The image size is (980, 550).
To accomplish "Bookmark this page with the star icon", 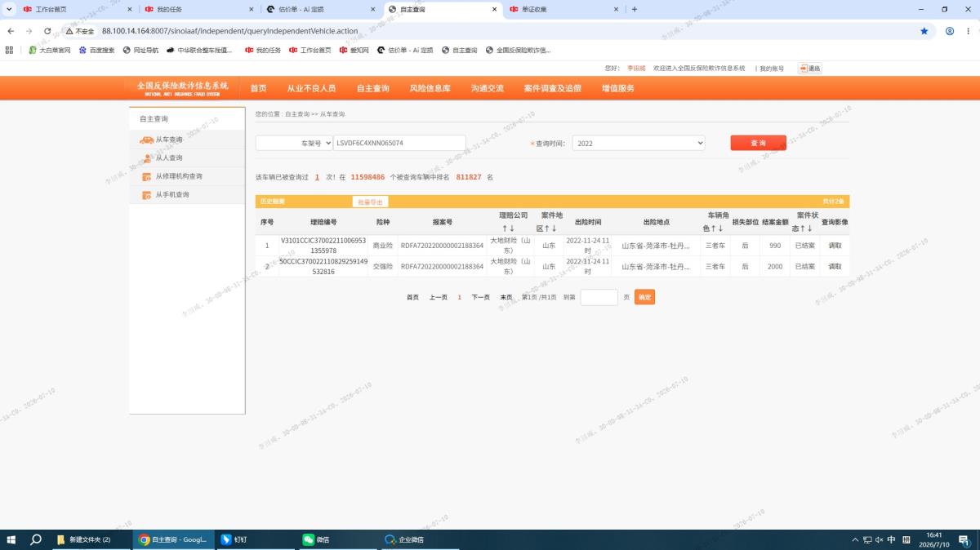I will 924,31.
